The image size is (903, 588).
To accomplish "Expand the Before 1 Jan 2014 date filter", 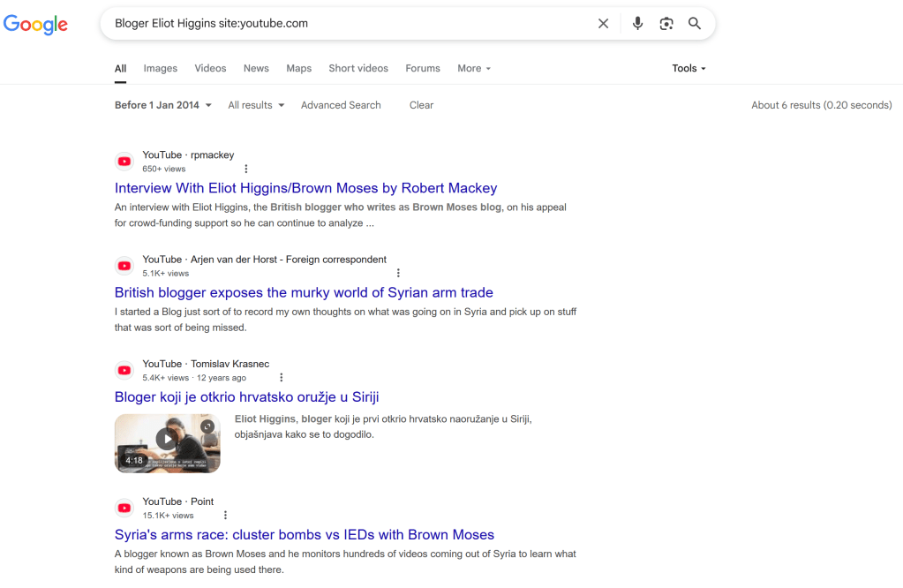I will tap(163, 105).
